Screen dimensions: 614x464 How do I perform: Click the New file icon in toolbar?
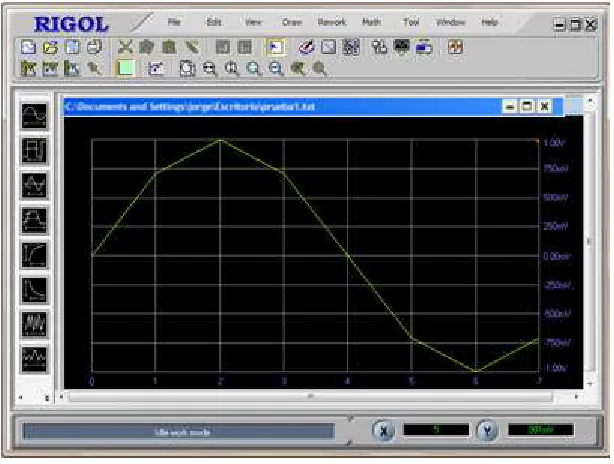pos(28,47)
